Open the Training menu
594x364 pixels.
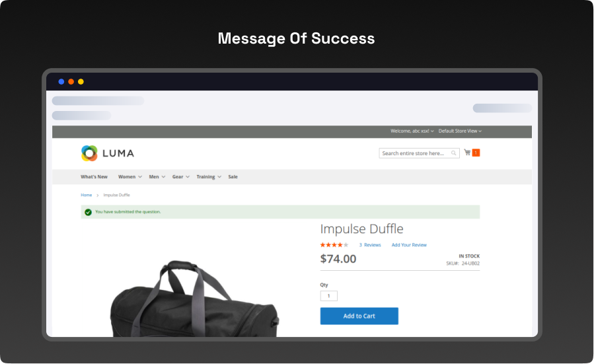[209, 177]
